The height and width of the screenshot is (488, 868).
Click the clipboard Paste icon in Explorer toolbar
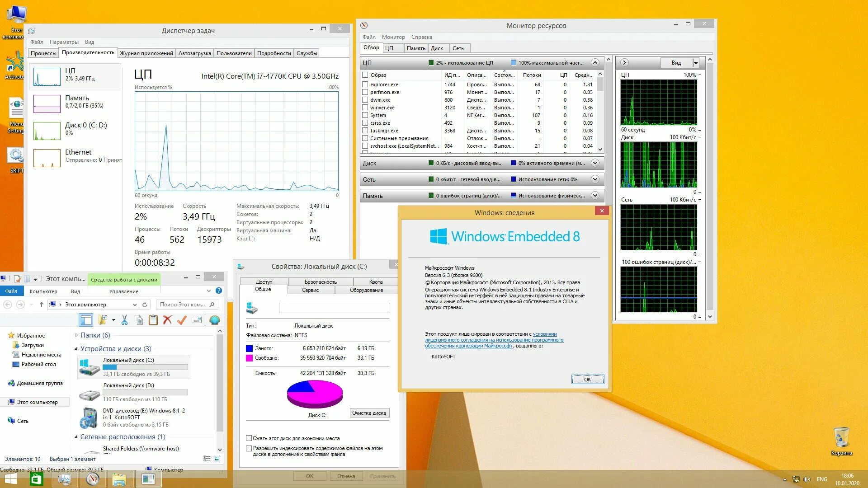tap(153, 320)
